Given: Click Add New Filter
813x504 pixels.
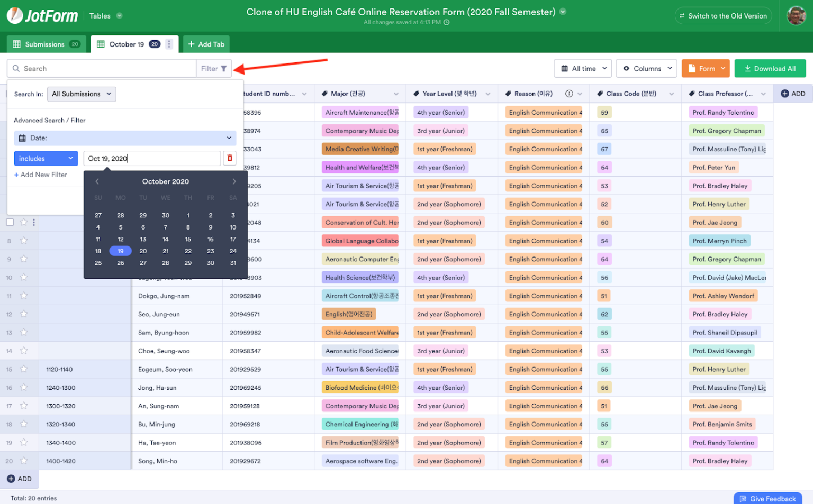Looking at the screenshot, I should coord(41,175).
